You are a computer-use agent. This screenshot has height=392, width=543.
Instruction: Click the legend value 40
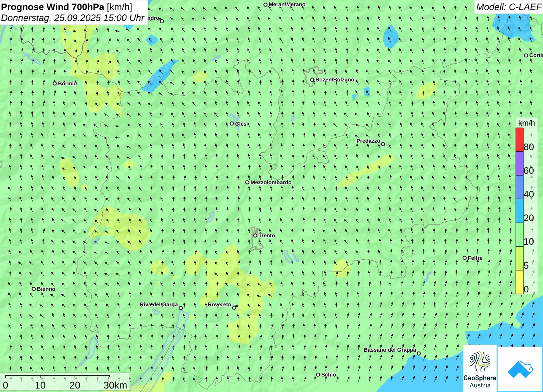pos(529,194)
